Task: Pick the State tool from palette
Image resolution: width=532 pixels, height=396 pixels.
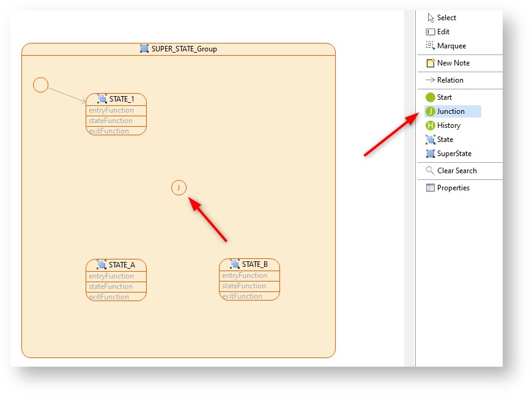Action: pos(445,140)
